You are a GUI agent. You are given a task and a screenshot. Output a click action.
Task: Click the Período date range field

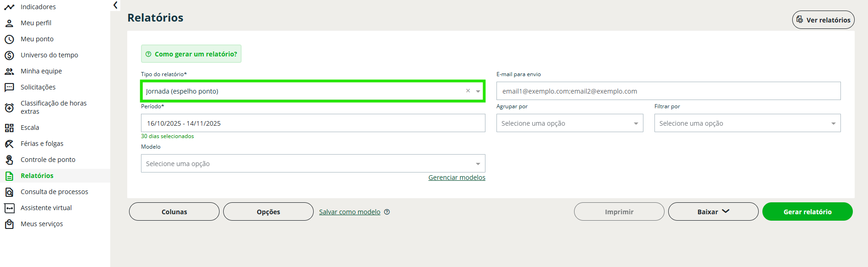(313, 123)
